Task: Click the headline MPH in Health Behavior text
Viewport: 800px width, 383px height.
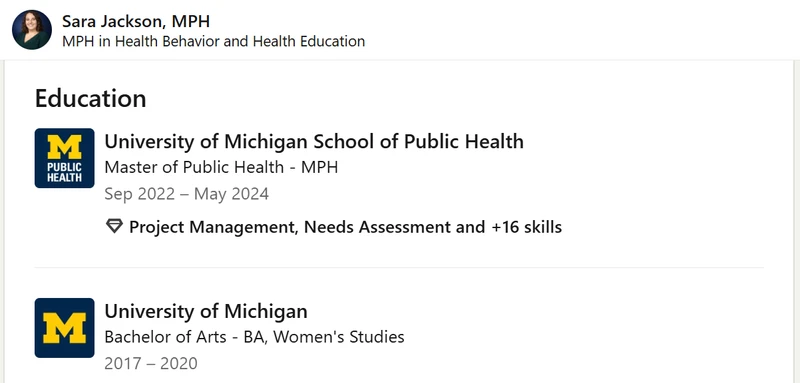Action: click(x=213, y=41)
